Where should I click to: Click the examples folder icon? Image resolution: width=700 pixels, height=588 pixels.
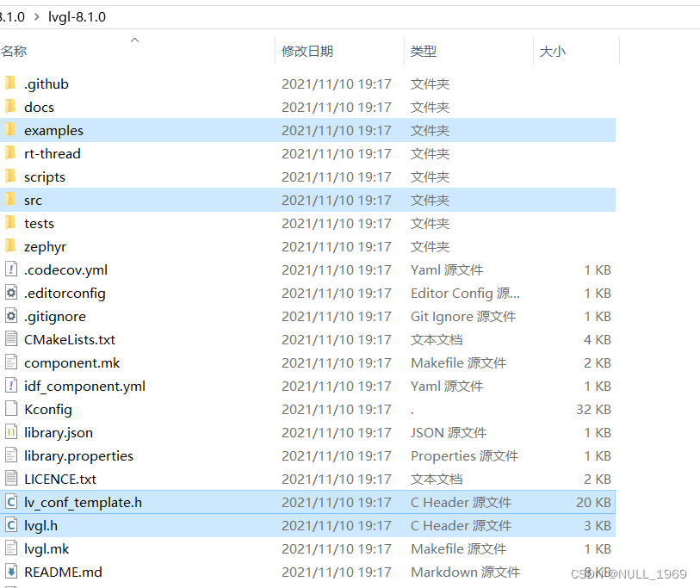pyautogui.click(x=10, y=130)
